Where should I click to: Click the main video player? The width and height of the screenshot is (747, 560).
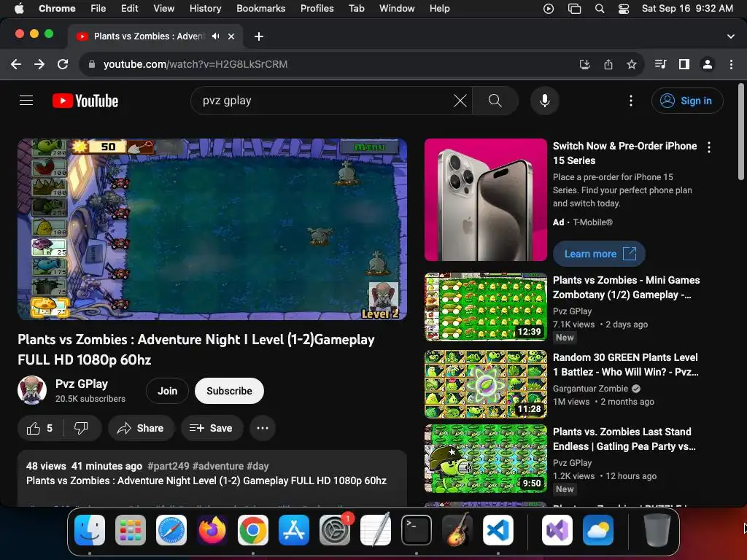(212, 229)
